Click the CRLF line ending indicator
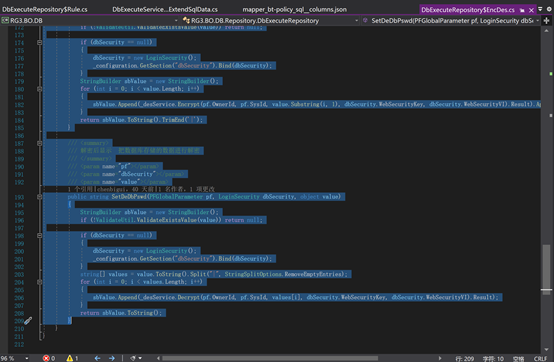This screenshot has width=554, height=362. click(x=540, y=358)
